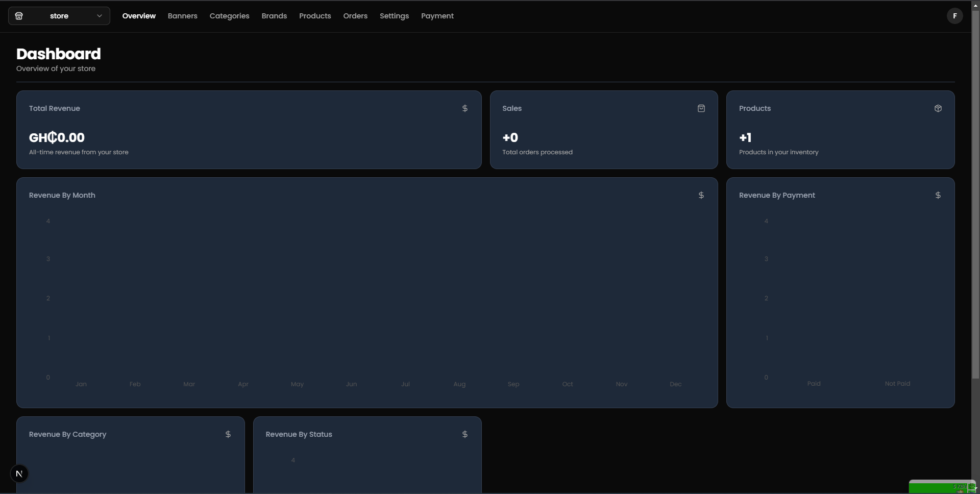Click dollar icon on Revenue By Category
980x494 pixels.
click(x=228, y=434)
